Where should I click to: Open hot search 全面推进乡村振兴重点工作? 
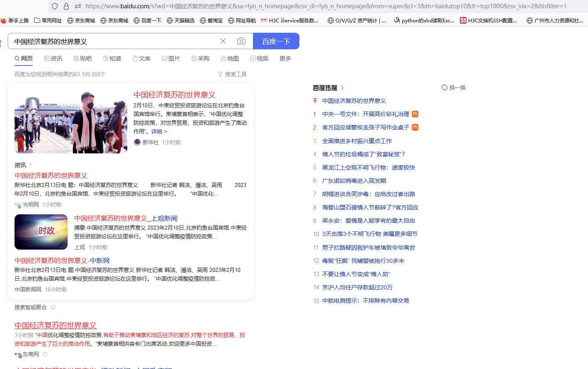[x=357, y=141]
